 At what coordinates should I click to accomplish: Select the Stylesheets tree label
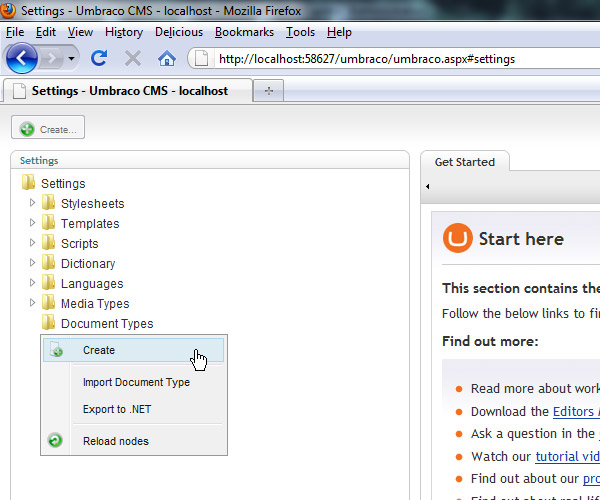[x=93, y=204]
